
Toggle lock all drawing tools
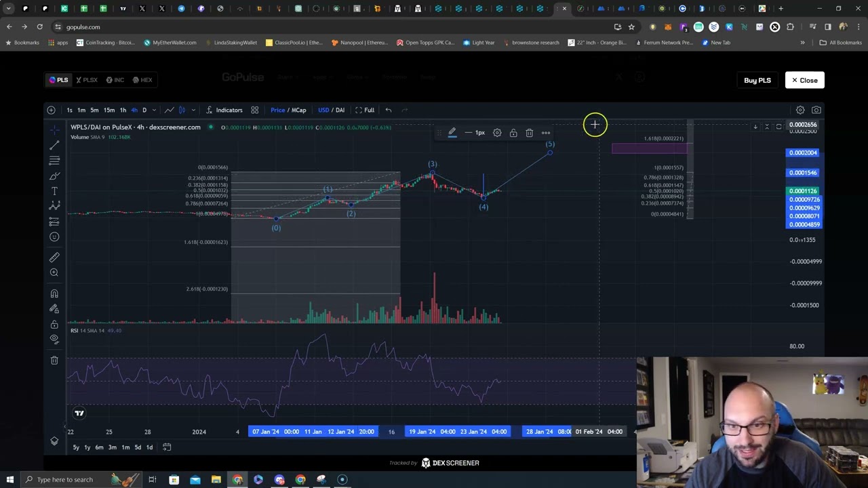[54, 324]
